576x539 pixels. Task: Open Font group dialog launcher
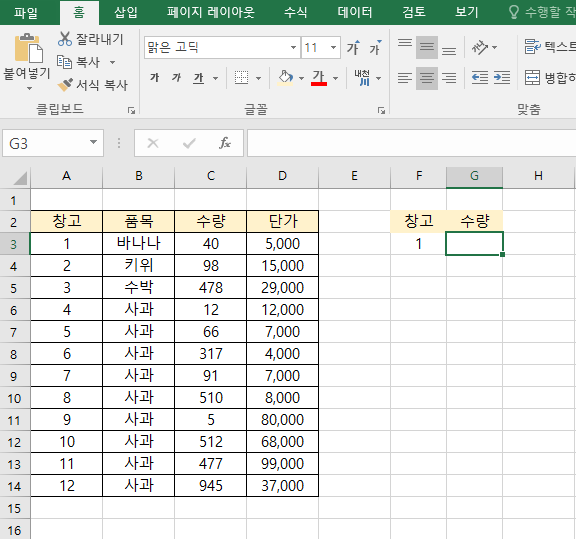[381, 110]
